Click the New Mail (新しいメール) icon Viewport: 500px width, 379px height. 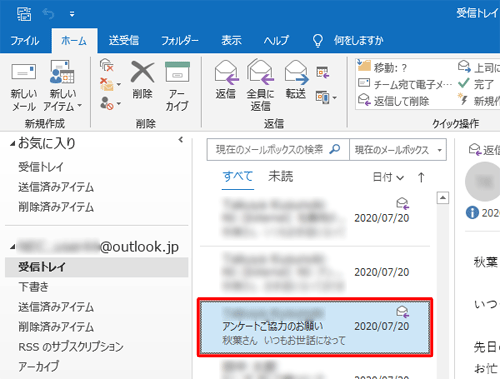click(23, 72)
